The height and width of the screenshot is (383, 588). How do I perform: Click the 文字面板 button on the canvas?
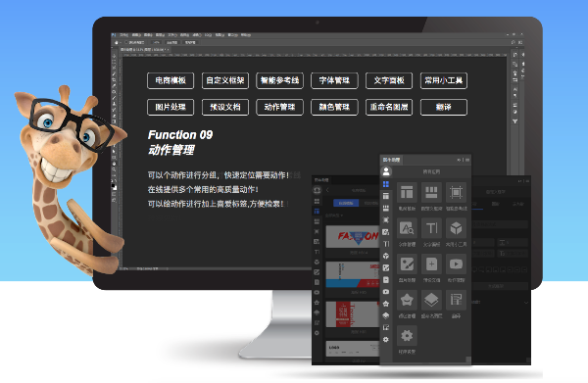pyautogui.click(x=389, y=80)
